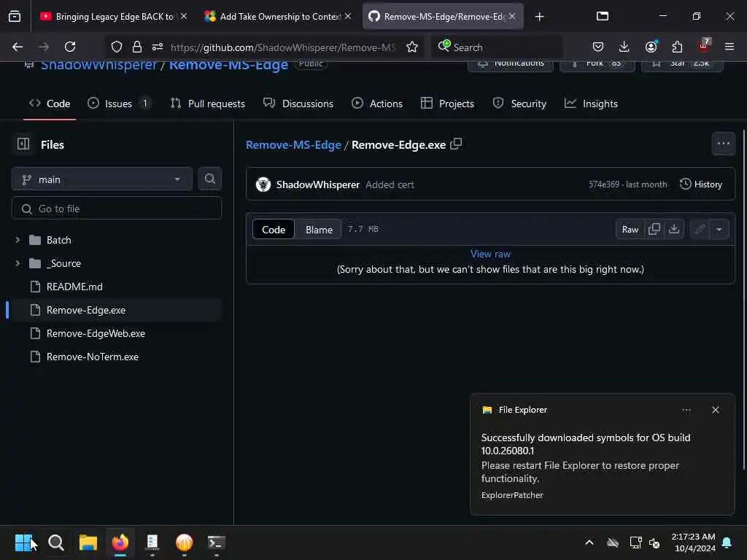Image resolution: width=747 pixels, height=560 pixels.
Task: Select the Code repository tab
Action: 50,104
